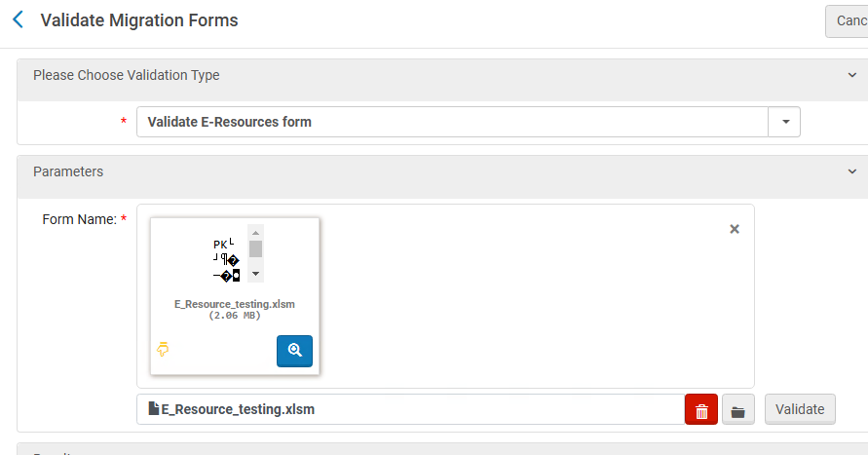Click the preview scroll down arrow
The width and height of the screenshot is (868, 455).
coord(256,275)
